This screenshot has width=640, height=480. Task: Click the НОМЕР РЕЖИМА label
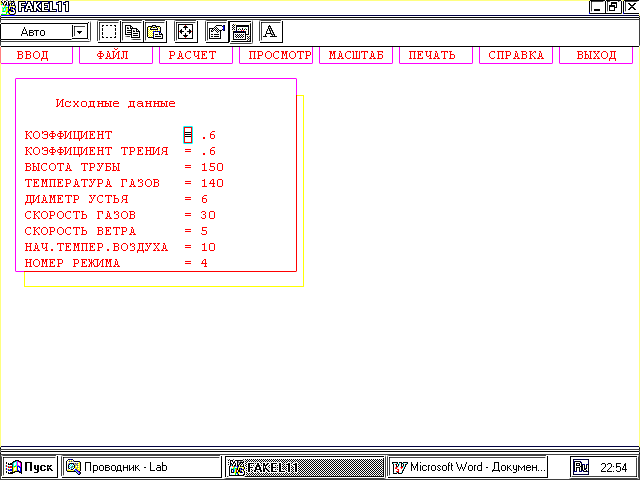point(73,263)
